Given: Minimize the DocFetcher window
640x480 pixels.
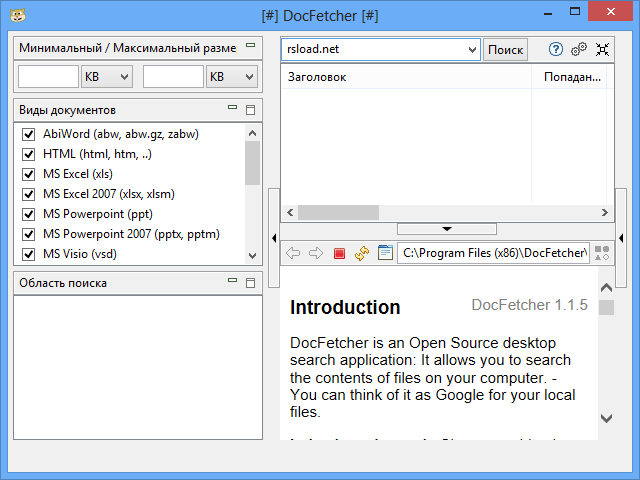Looking at the screenshot, I should tap(548, 13).
